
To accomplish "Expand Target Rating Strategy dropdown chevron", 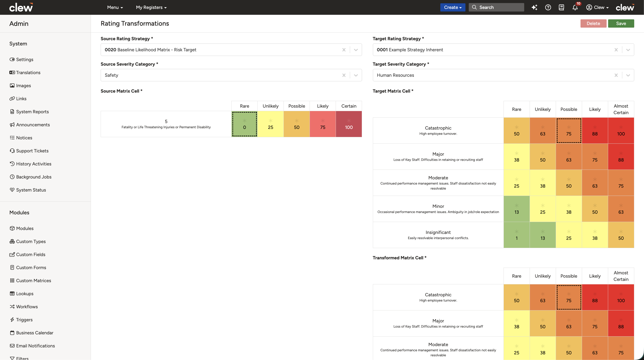I will (x=628, y=50).
